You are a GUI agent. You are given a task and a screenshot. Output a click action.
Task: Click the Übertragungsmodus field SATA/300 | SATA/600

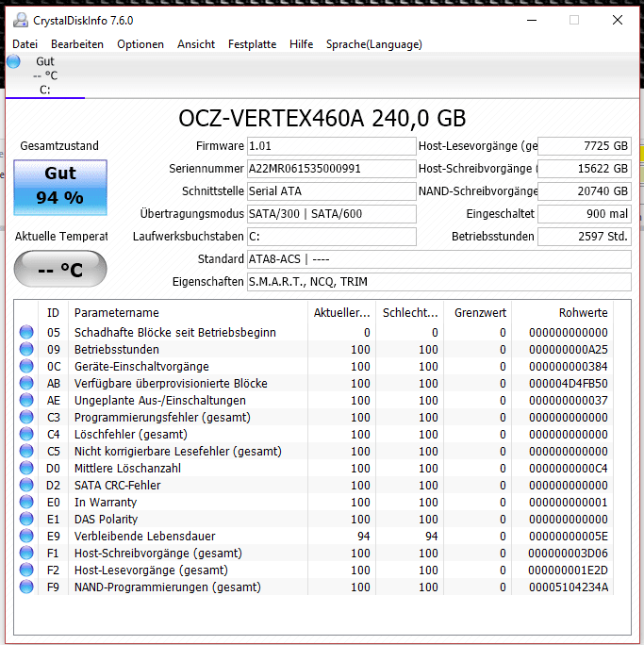pos(332,214)
